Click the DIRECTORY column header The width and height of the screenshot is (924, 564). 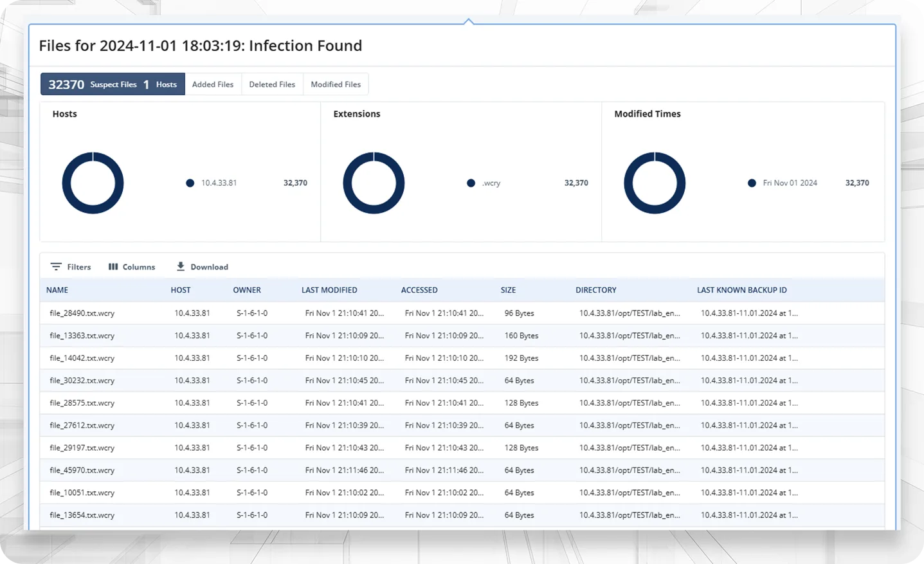[x=595, y=290]
